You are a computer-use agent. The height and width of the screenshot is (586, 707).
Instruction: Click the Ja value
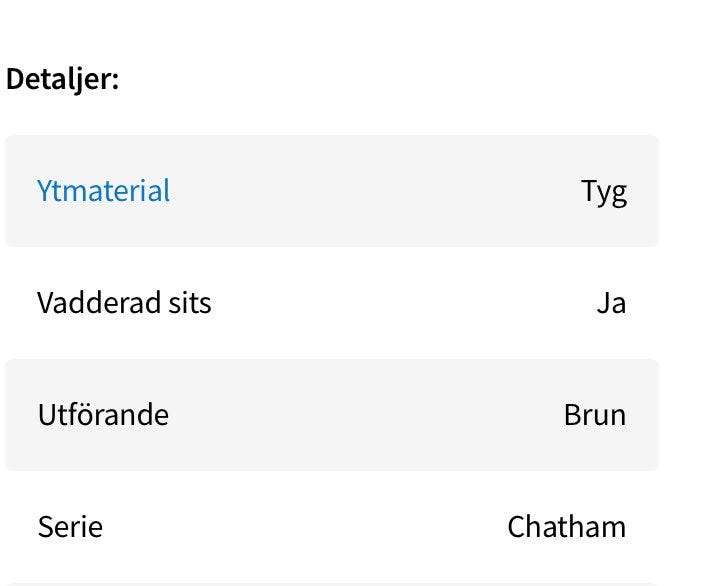tap(611, 303)
